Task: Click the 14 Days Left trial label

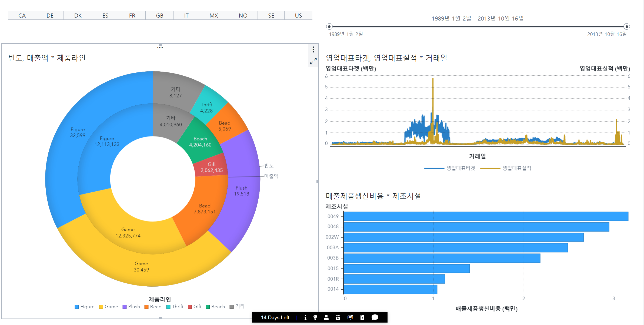Action: coord(275,317)
